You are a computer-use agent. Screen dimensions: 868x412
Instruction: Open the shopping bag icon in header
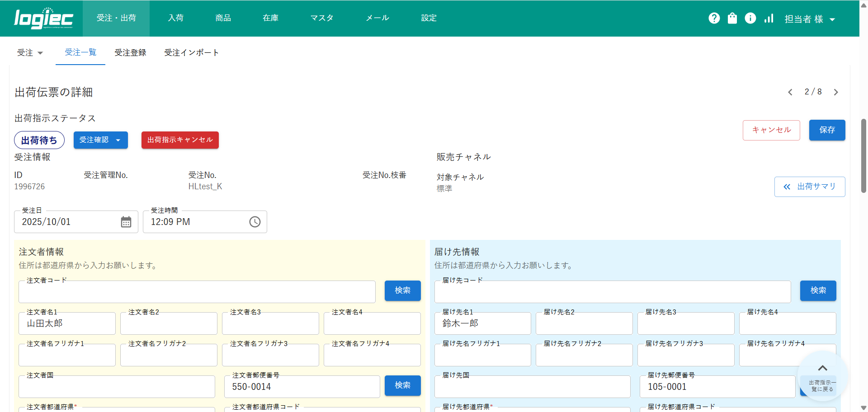click(x=732, y=18)
